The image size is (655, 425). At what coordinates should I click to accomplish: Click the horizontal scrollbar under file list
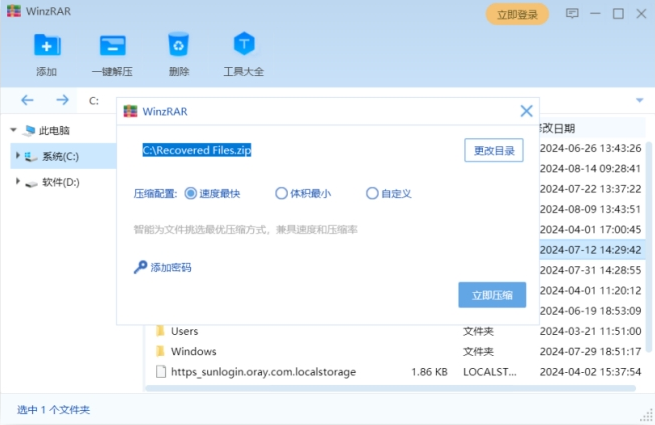pyautogui.click(x=391, y=388)
